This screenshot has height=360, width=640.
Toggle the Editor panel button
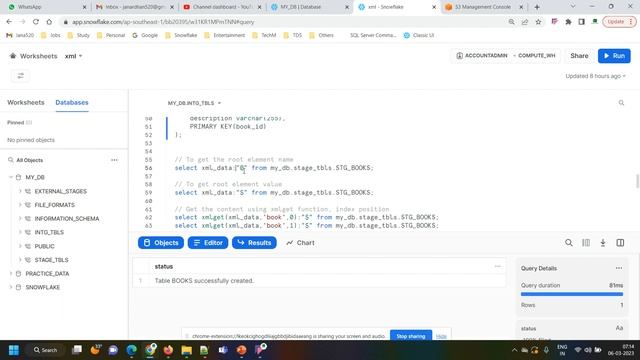(x=208, y=243)
